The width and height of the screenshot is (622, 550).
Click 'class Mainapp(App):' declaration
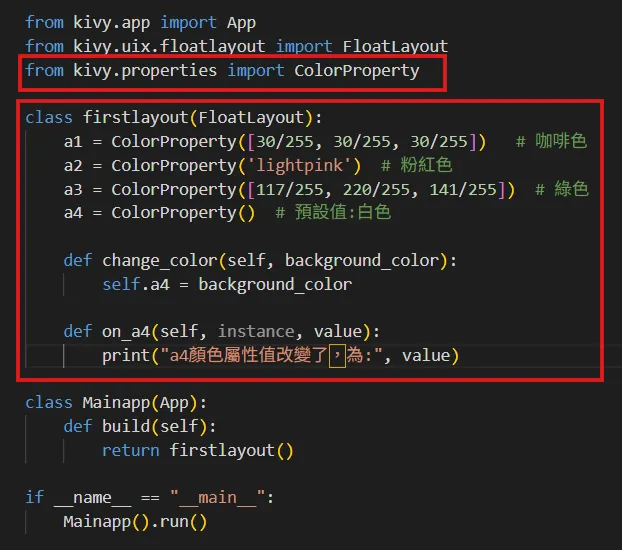[116, 403]
